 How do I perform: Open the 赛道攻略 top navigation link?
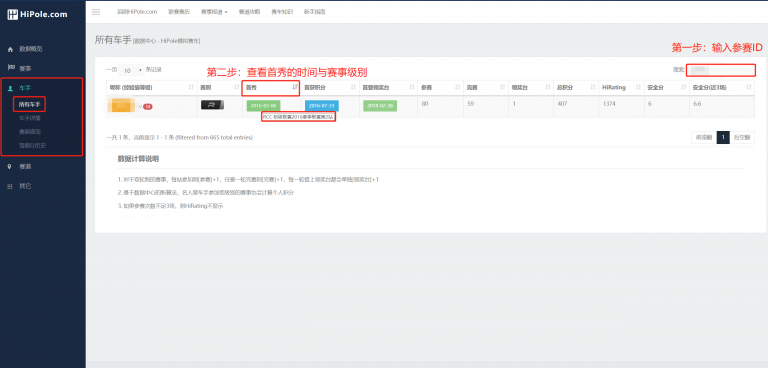pyautogui.click(x=249, y=12)
